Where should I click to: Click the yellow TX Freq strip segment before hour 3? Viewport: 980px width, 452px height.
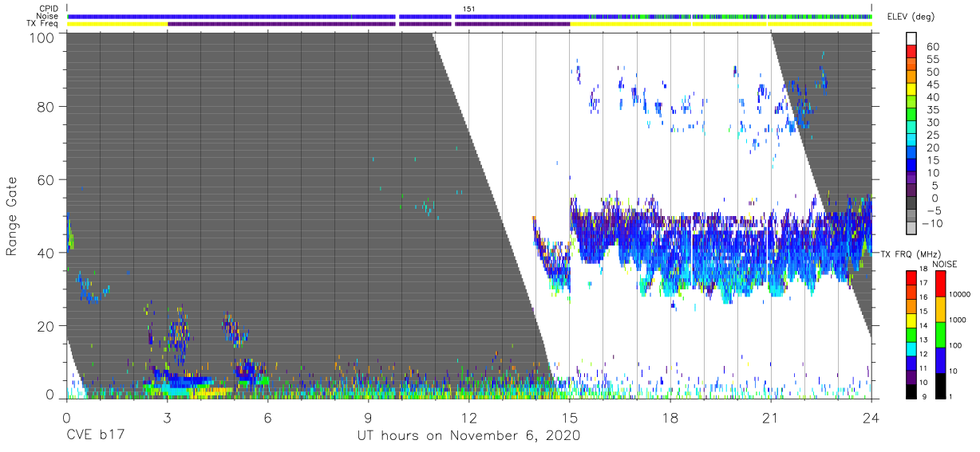117,24
